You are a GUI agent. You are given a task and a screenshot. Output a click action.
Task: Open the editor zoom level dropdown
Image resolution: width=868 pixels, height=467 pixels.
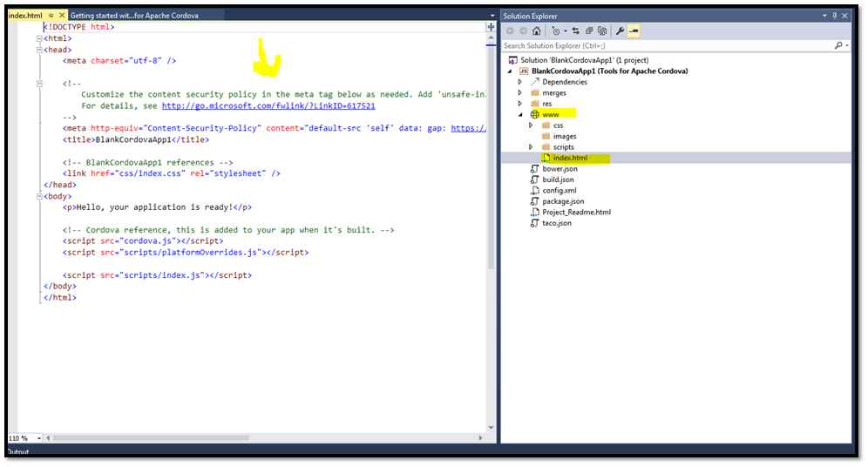(x=31, y=437)
